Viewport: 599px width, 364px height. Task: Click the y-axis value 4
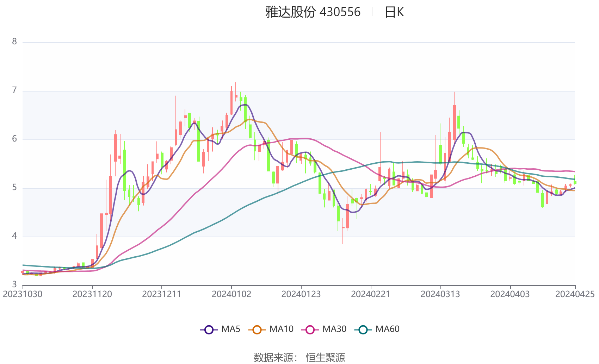tap(14, 236)
